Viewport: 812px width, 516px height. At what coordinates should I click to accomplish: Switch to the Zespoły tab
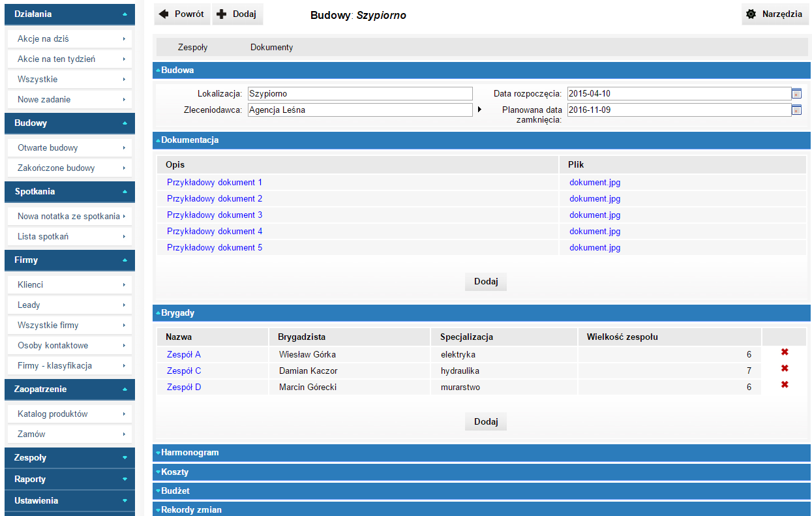click(192, 47)
